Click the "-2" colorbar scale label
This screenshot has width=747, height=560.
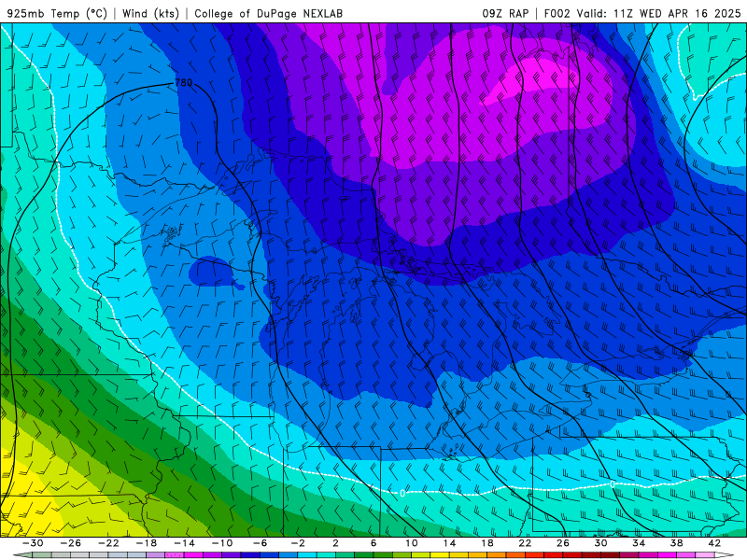298,543
